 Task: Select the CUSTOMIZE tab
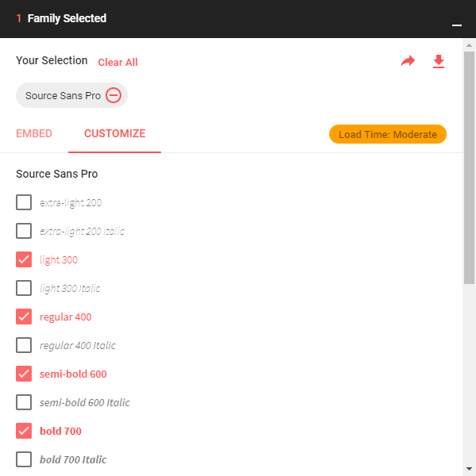pos(115,133)
